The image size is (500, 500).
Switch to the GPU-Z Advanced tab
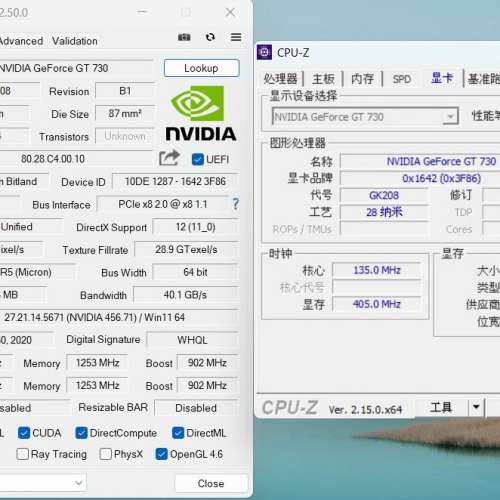tap(21, 41)
